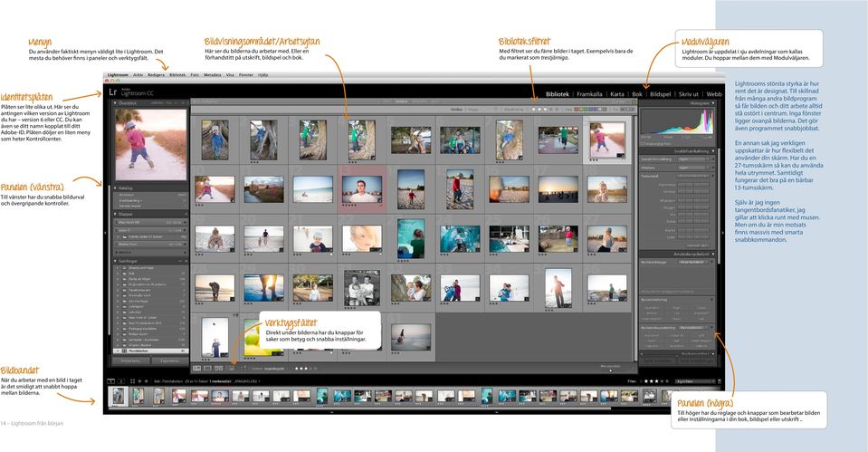Screen dimensions: 868x452
Task: Open the Foto menu
Action: pyautogui.click(x=195, y=75)
